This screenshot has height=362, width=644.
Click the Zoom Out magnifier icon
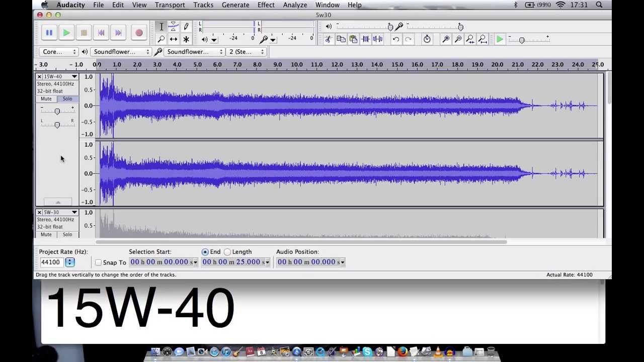pyautogui.click(x=458, y=39)
